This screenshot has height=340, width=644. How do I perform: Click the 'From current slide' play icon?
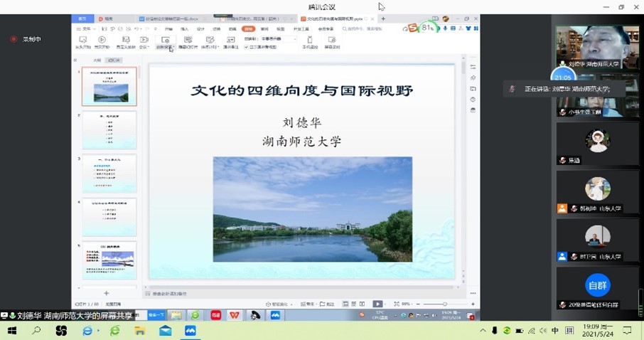coord(102,41)
